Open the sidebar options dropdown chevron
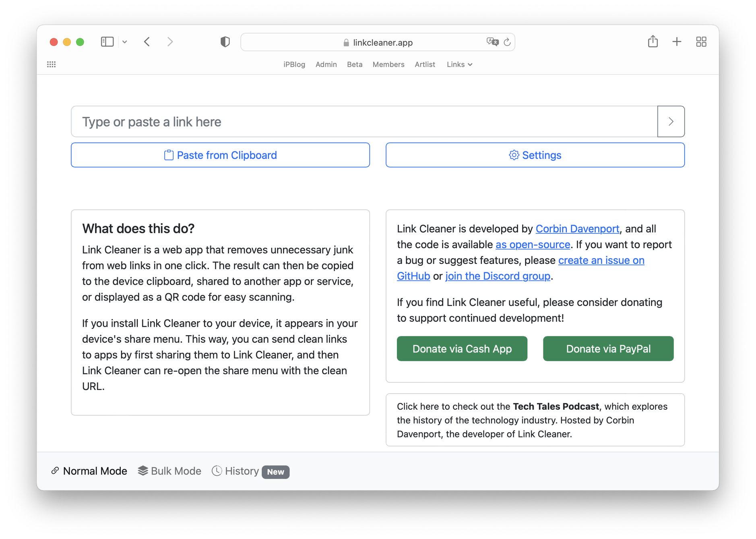The image size is (756, 539). click(125, 42)
